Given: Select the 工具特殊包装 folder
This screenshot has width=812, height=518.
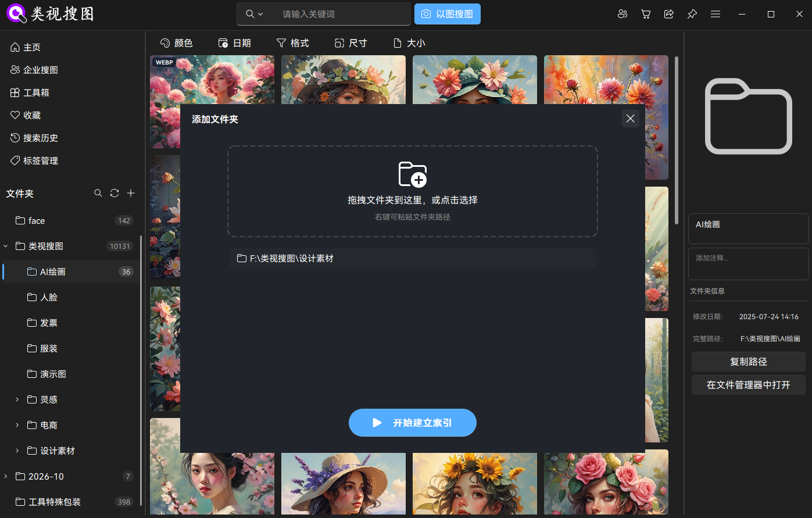Looking at the screenshot, I should coord(70,502).
